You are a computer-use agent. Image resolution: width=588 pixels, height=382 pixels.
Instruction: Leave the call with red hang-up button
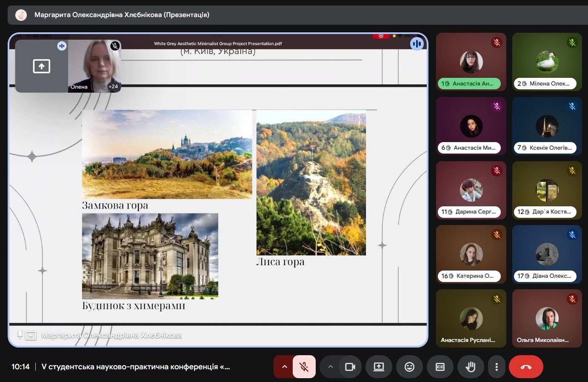click(x=526, y=367)
